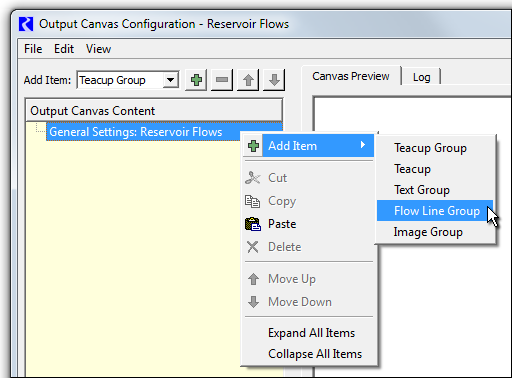The width and height of the screenshot is (512, 378).
Task: Select the Teacup Group combo box
Action: pos(128,80)
